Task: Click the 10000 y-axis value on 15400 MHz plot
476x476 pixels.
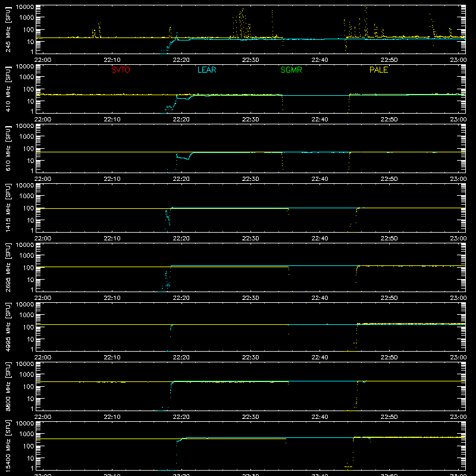Action: point(25,424)
